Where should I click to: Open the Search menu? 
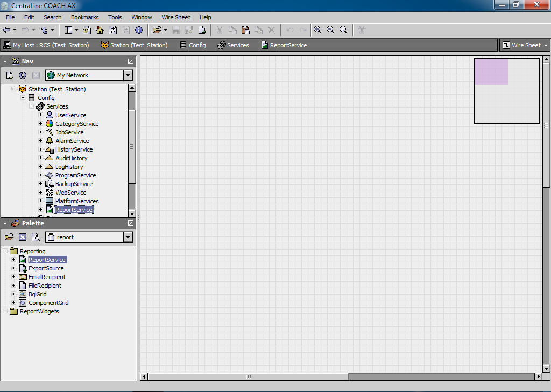[x=52, y=17]
